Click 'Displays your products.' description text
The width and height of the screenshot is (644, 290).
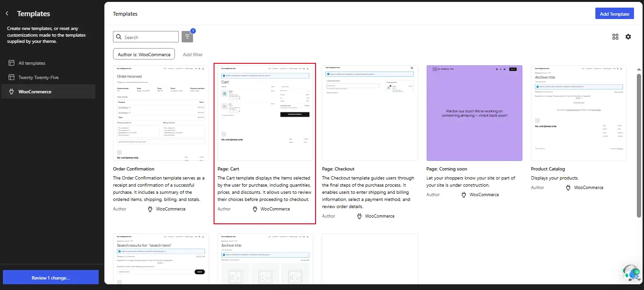555,178
